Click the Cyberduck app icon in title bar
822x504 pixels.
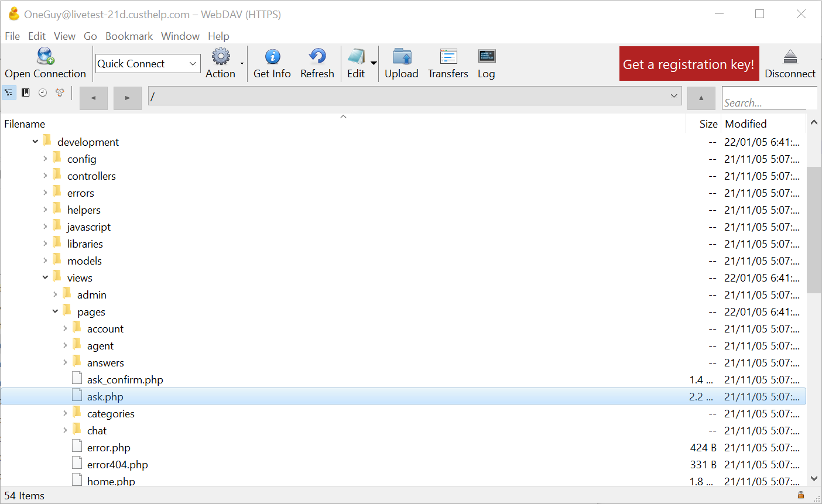click(x=14, y=14)
